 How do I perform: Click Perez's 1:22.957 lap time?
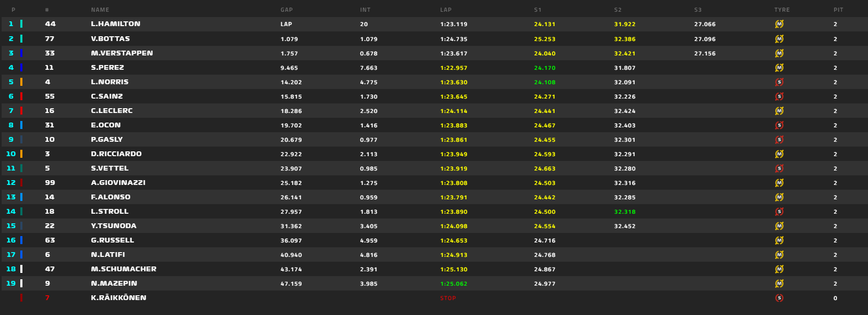[454, 68]
